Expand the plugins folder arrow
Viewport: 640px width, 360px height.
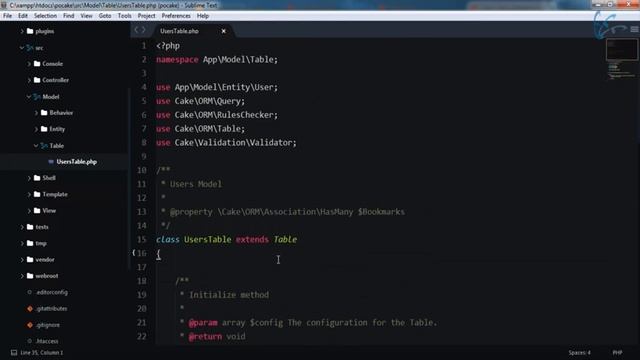pos(22,31)
